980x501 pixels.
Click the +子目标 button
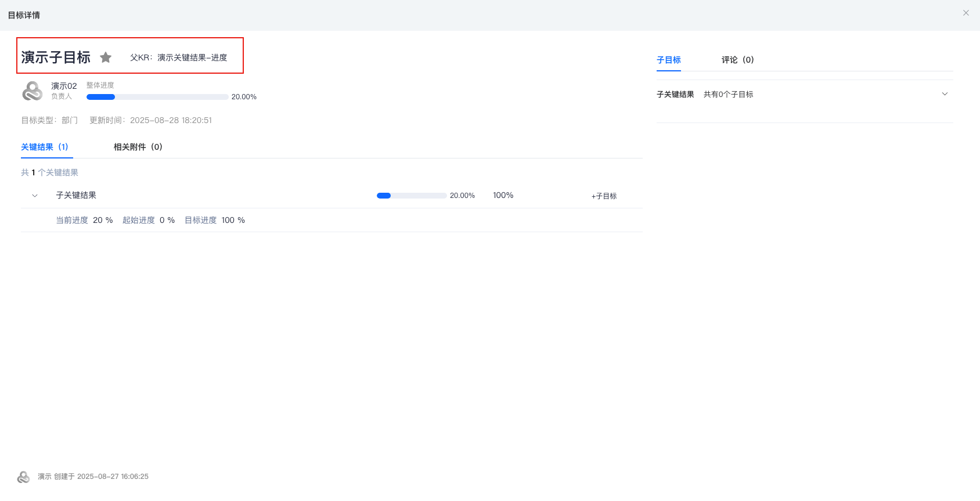point(604,196)
